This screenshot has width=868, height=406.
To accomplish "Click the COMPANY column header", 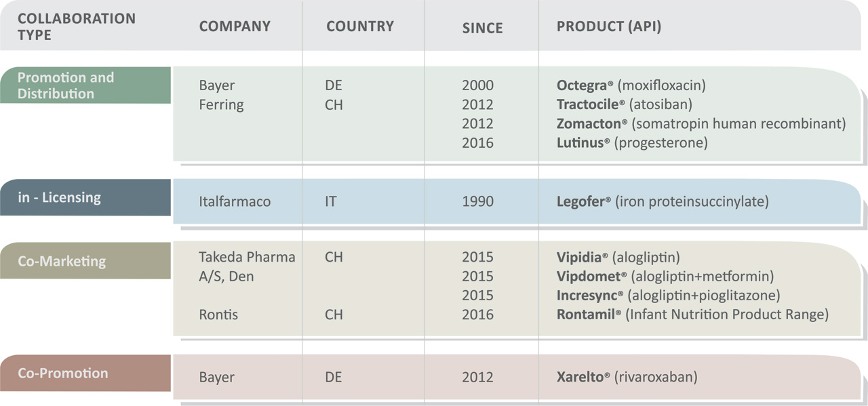I will (235, 26).
